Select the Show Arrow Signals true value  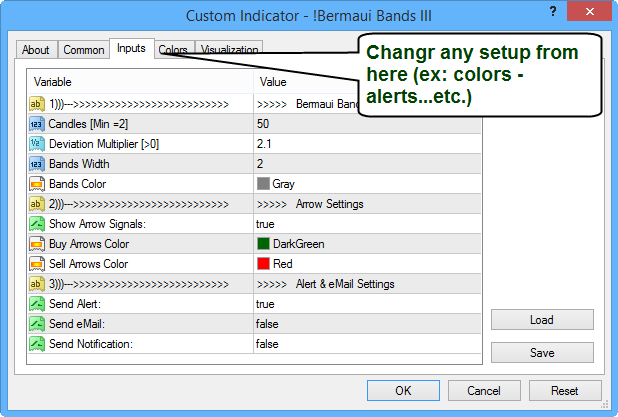pos(265,224)
